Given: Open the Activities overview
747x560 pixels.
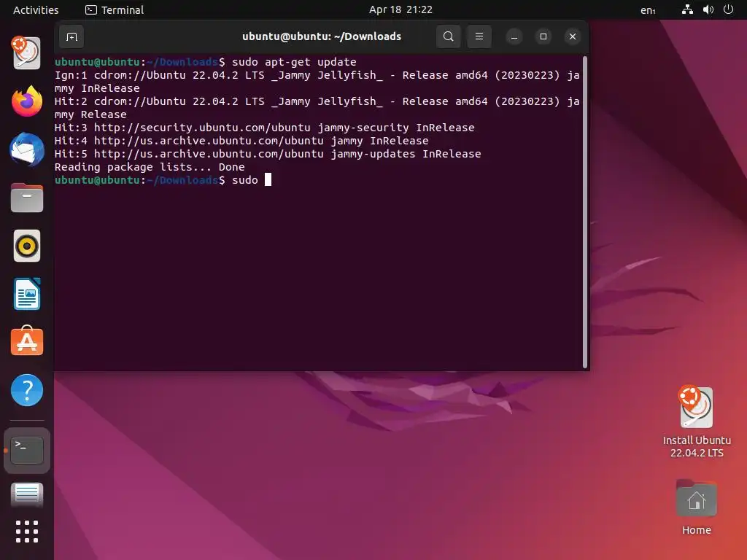Looking at the screenshot, I should coord(36,9).
